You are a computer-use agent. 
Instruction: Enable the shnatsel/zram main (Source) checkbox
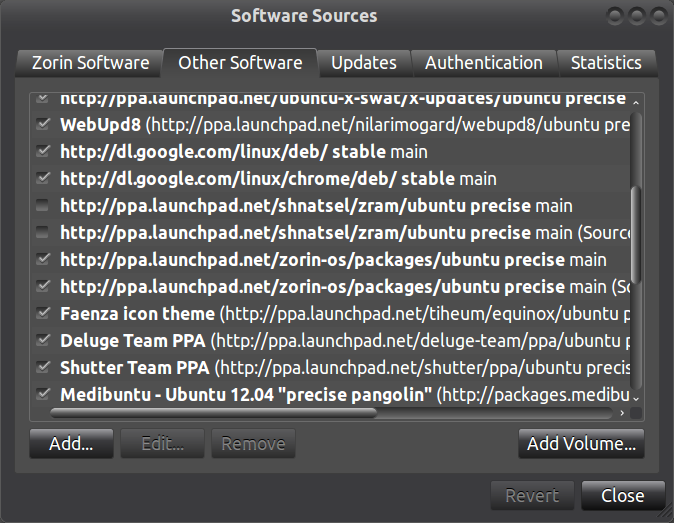click(x=43, y=232)
